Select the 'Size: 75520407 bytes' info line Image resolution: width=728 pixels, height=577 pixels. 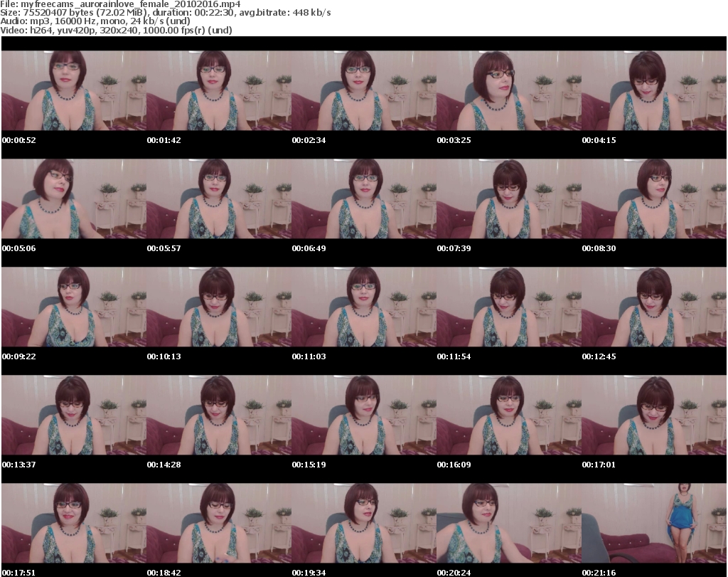coord(165,13)
